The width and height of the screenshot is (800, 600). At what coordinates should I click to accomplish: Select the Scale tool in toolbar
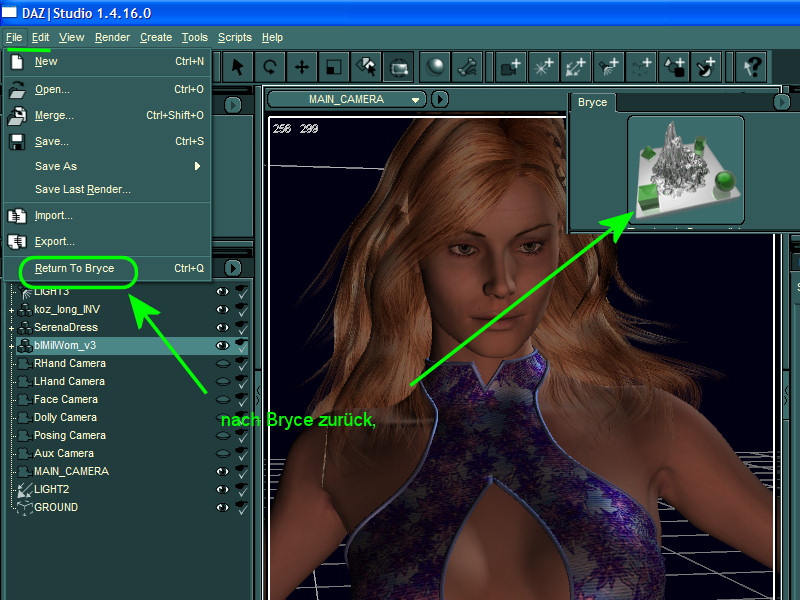(x=334, y=67)
